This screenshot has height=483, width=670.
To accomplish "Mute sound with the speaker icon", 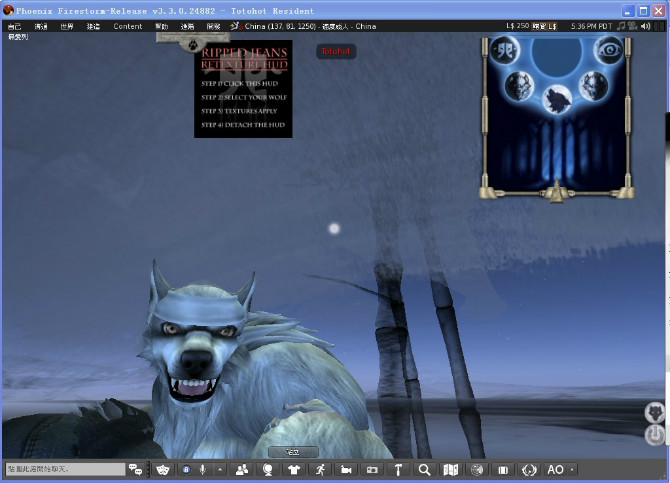I will pyautogui.click(x=646, y=26).
